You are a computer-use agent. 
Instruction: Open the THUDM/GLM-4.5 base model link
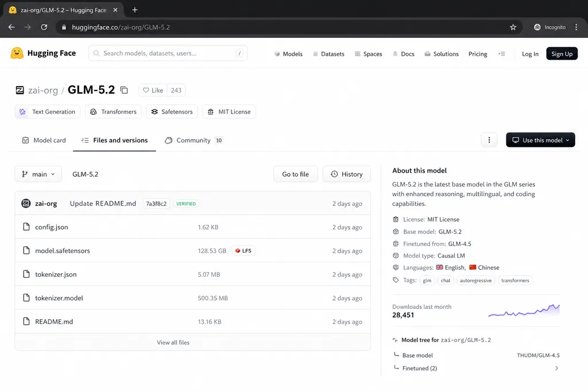538,355
